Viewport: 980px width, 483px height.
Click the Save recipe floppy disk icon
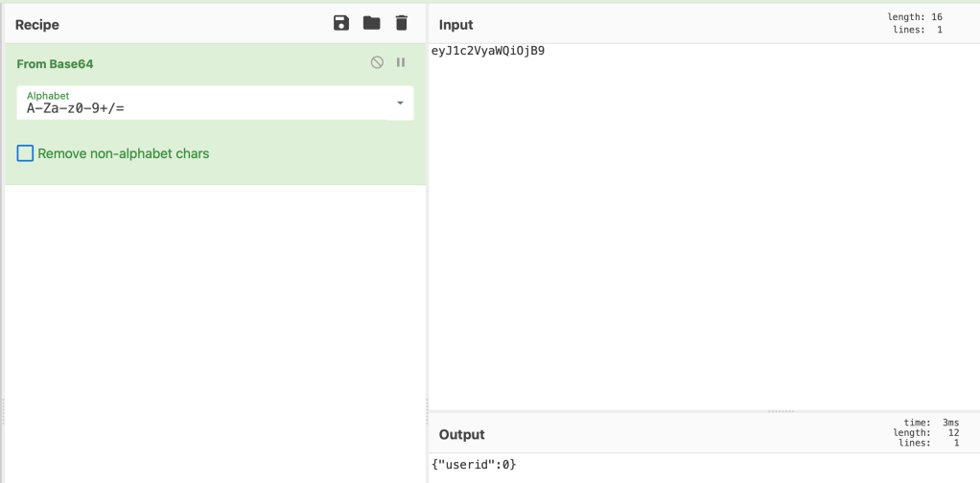tap(341, 23)
